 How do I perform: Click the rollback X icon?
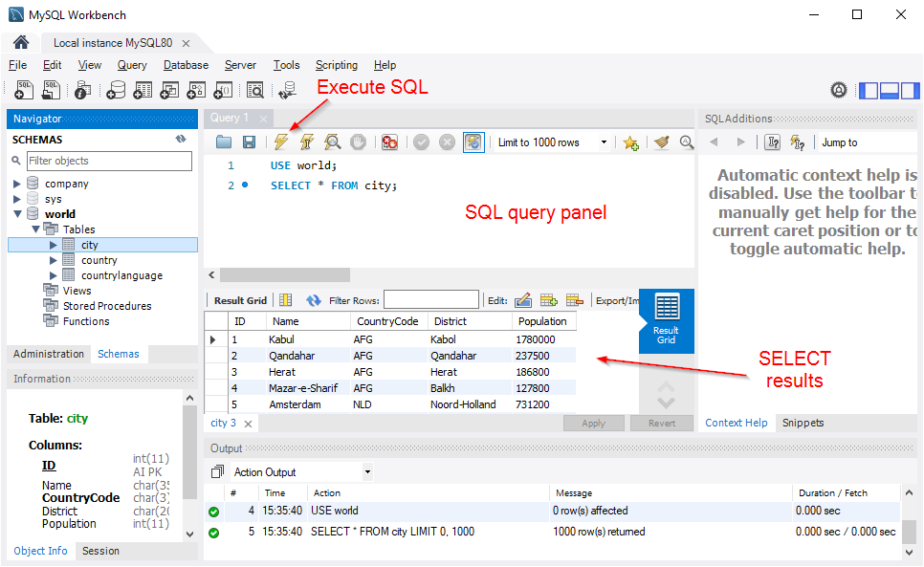click(448, 142)
